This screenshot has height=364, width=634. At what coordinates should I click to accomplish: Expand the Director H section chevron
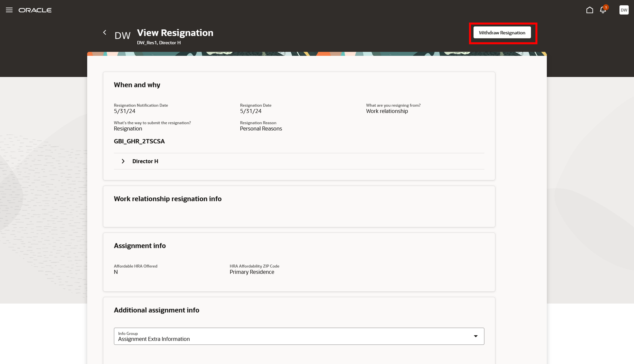123,161
